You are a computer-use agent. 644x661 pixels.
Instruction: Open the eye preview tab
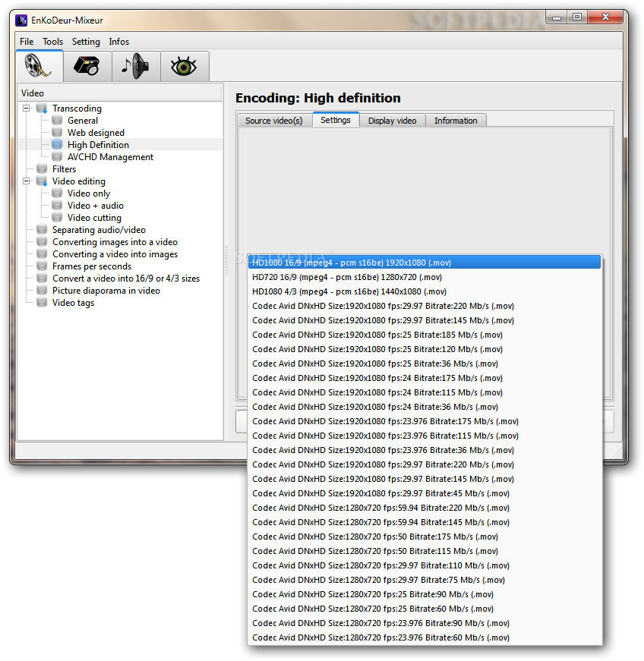(185, 66)
